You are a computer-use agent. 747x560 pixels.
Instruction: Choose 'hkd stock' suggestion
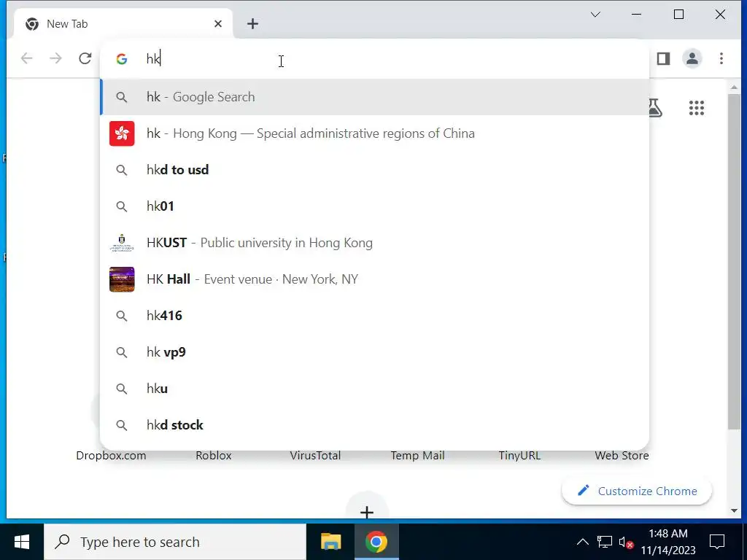pyautogui.click(x=374, y=425)
